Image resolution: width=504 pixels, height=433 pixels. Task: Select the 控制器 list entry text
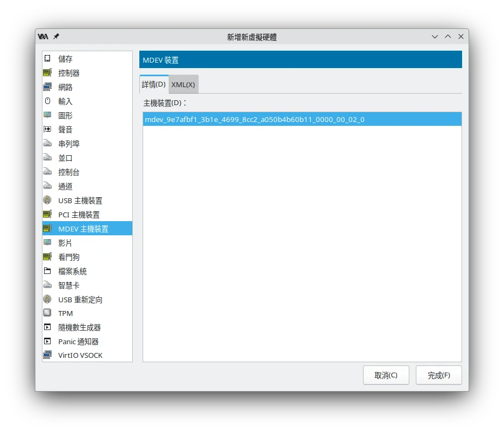click(x=69, y=73)
